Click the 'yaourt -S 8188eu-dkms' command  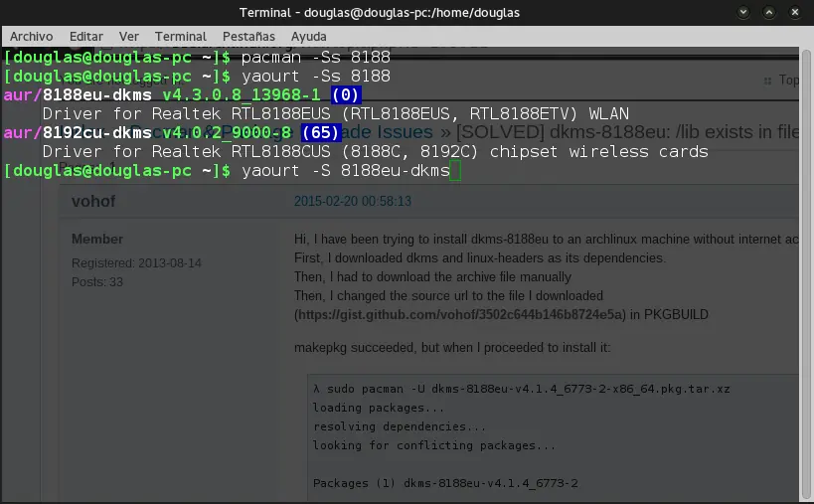point(346,170)
